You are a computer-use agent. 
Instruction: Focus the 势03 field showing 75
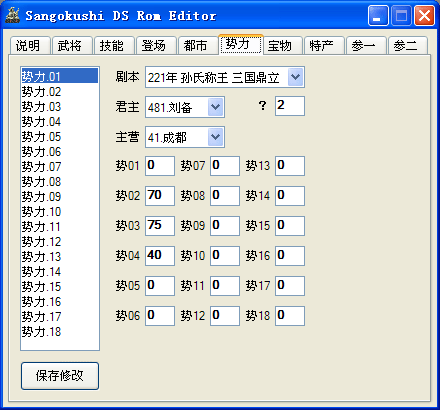pyautogui.click(x=160, y=226)
